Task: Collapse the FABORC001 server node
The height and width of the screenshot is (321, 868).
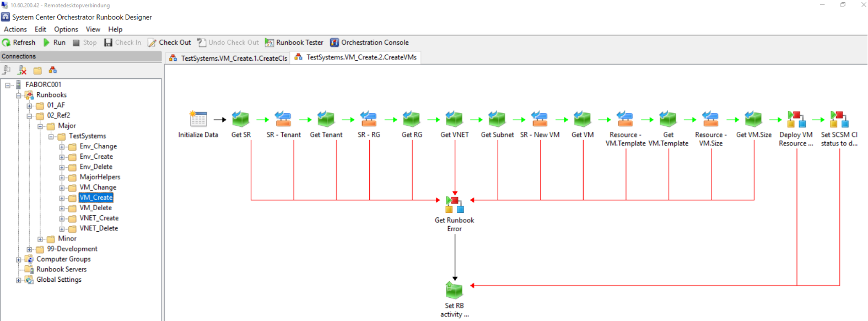Action: [x=8, y=85]
